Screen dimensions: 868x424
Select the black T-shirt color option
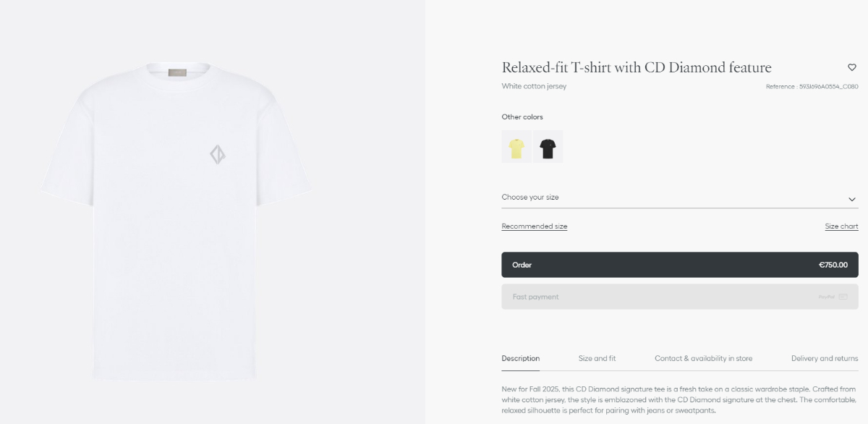(x=548, y=147)
